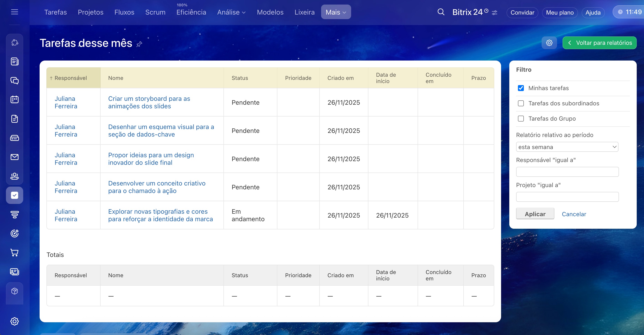Screen dimensions: 644x335
Task: Switch to the Projetos tab
Action: pyautogui.click(x=91, y=12)
